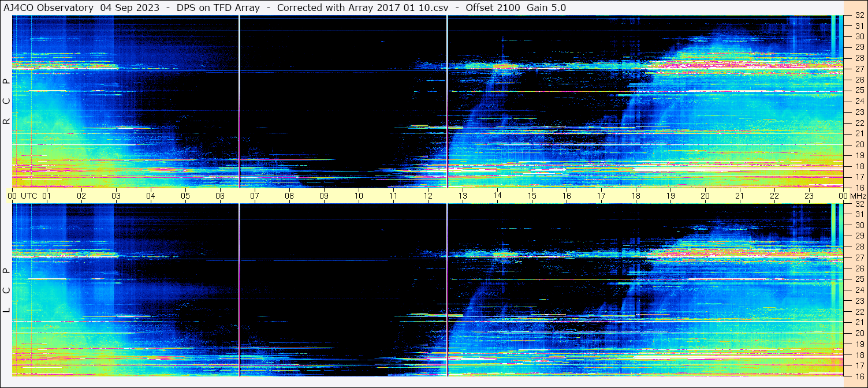Viewport: 868px width, 388px height.
Task: Click the "03" hour label on time axis
Action: tap(116, 196)
